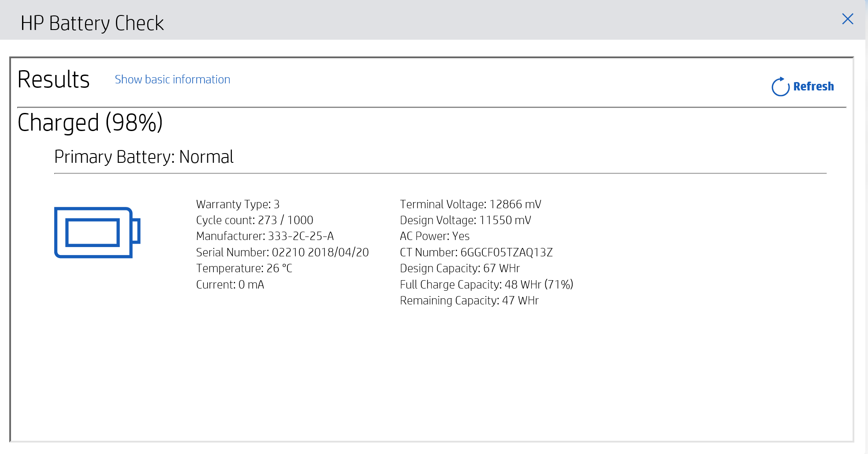Screen dimensions: 868x454
Task: Click the circular Refresh arrow icon
Action: tap(780, 86)
